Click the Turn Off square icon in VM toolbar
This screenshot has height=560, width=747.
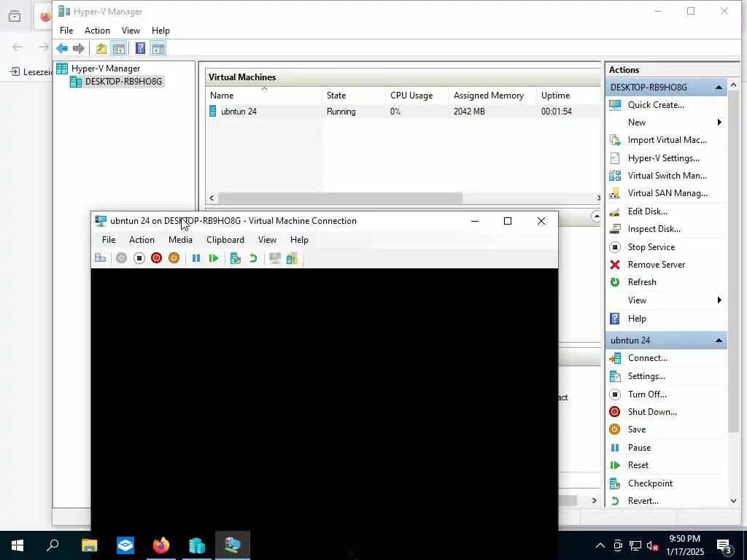[x=139, y=258]
